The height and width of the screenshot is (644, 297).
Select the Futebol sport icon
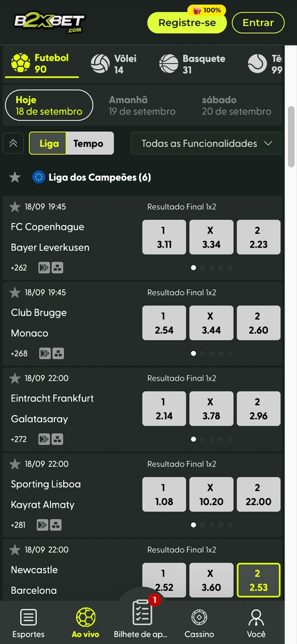click(x=21, y=63)
